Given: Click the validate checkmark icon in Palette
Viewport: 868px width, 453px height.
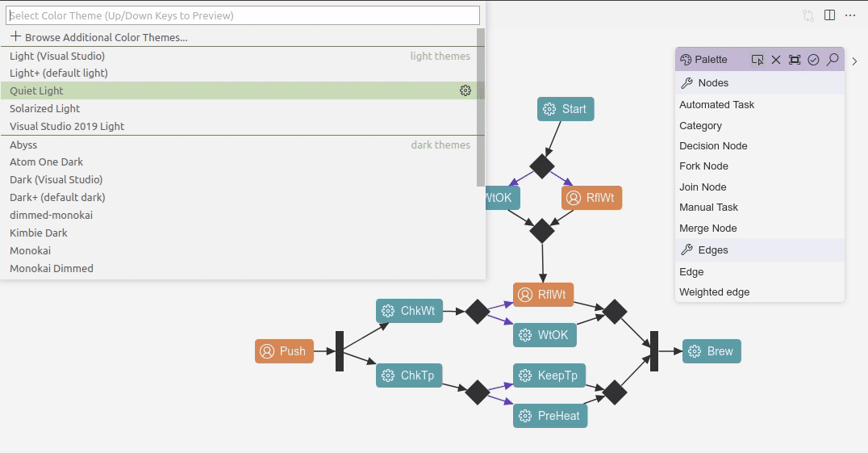Looking at the screenshot, I should (813, 60).
